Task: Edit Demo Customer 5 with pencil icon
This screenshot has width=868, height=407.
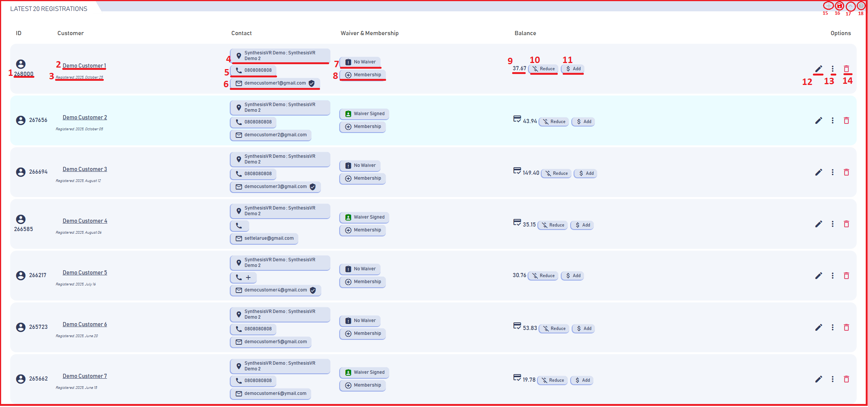Action: pos(819,276)
